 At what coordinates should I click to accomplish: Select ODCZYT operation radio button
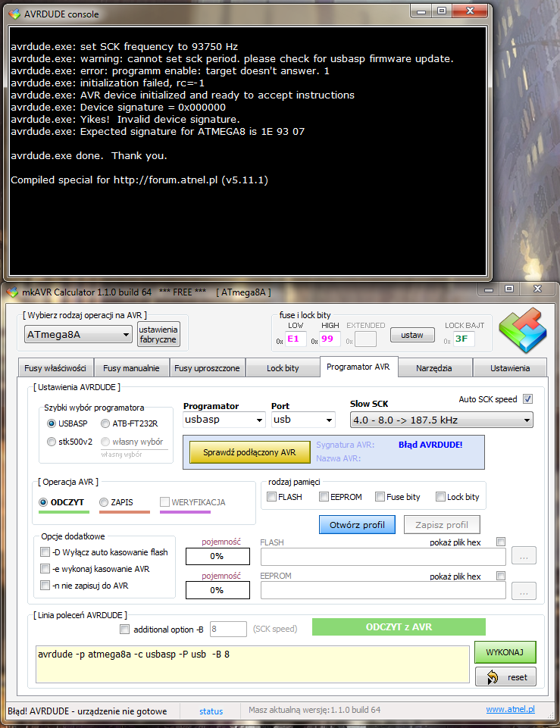[43, 502]
